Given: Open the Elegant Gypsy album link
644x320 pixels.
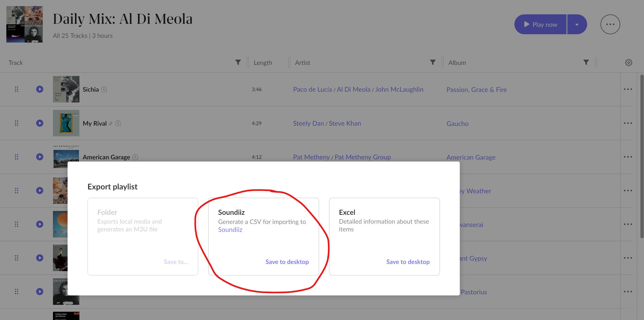Looking at the screenshot, I should 474,258.
